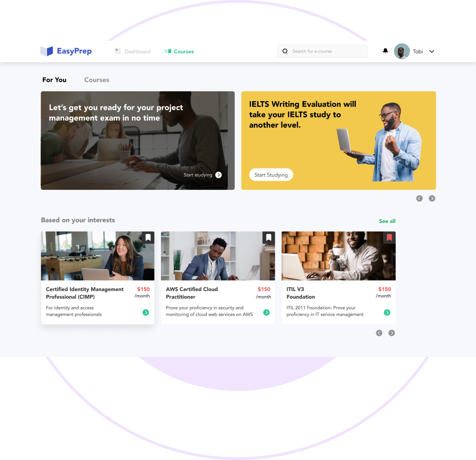Show next banner in featured carousel

click(432, 198)
